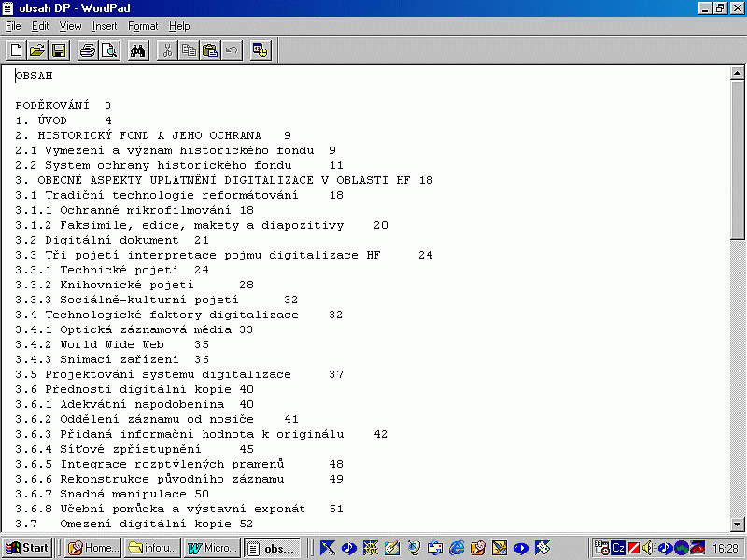Click the line 'PODĚKOVÁNÍ 3'
Viewport: 747px width, 560px height.
point(63,105)
